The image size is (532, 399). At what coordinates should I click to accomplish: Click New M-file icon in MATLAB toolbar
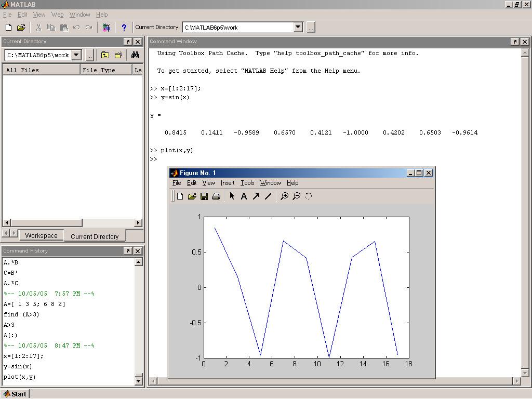9,28
